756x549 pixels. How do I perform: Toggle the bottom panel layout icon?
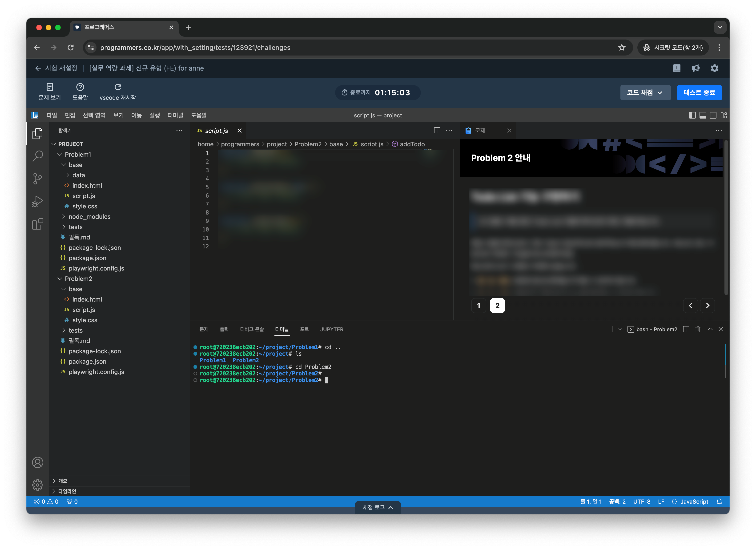point(703,115)
